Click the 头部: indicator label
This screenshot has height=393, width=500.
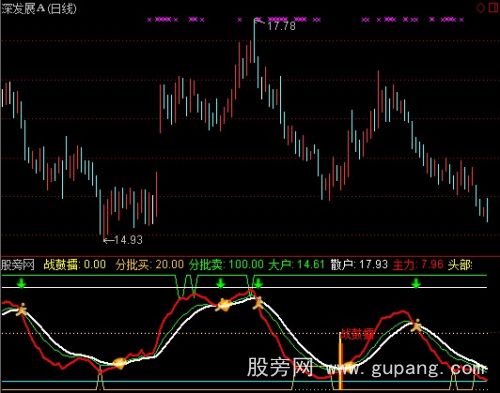click(460, 265)
